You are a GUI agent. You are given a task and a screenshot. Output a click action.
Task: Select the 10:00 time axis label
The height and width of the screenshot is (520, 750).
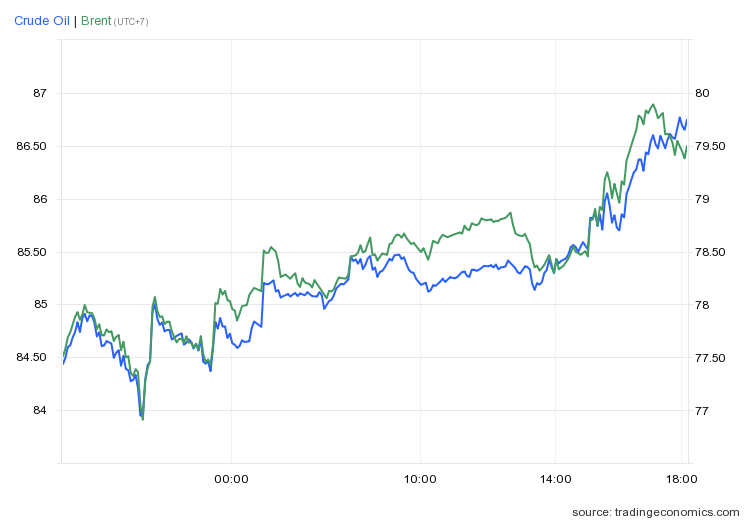point(420,479)
